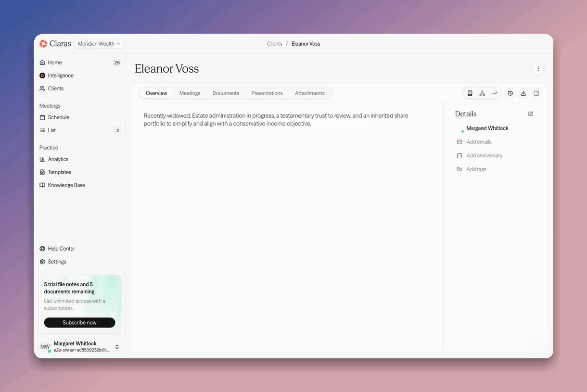587x392 pixels.
Task: Open Settings in the sidebar
Action: (x=80, y=262)
